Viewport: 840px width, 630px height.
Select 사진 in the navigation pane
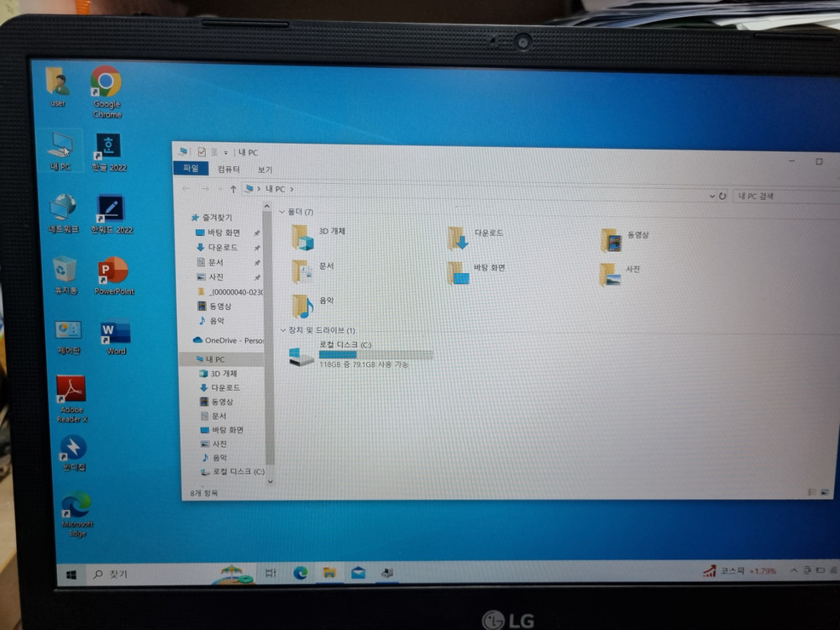(x=220, y=444)
